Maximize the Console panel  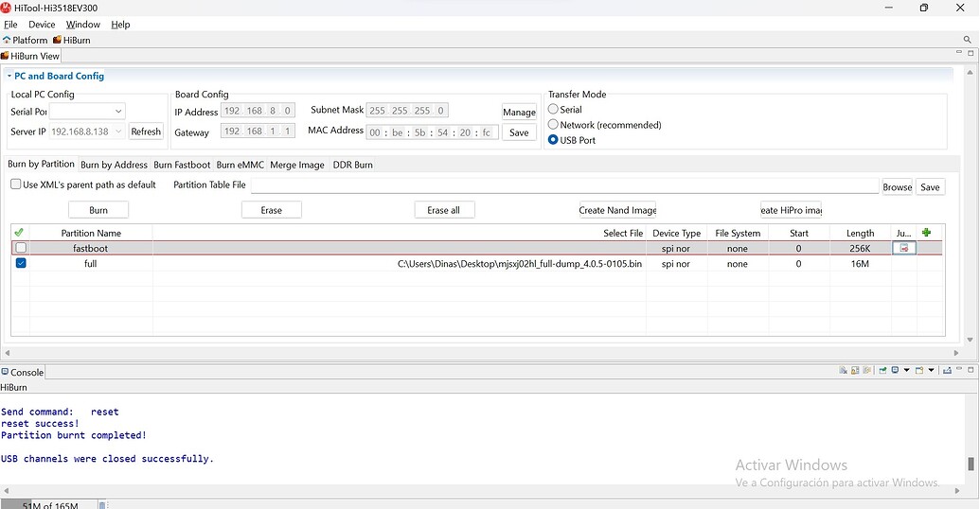pos(971,370)
